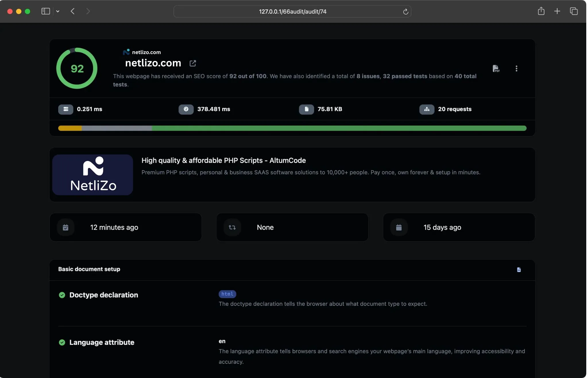Toggle the Safari sidebar
This screenshot has width=588, height=378.
pyautogui.click(x=46, y=11)
